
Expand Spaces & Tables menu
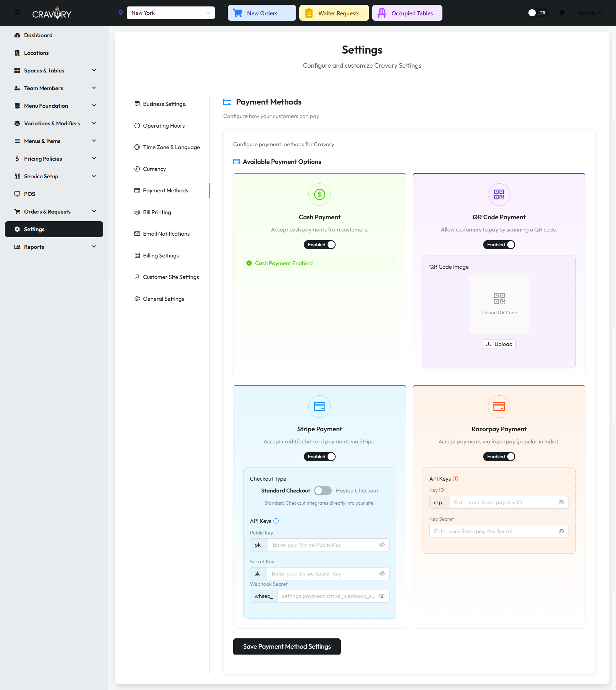(94, 70)
